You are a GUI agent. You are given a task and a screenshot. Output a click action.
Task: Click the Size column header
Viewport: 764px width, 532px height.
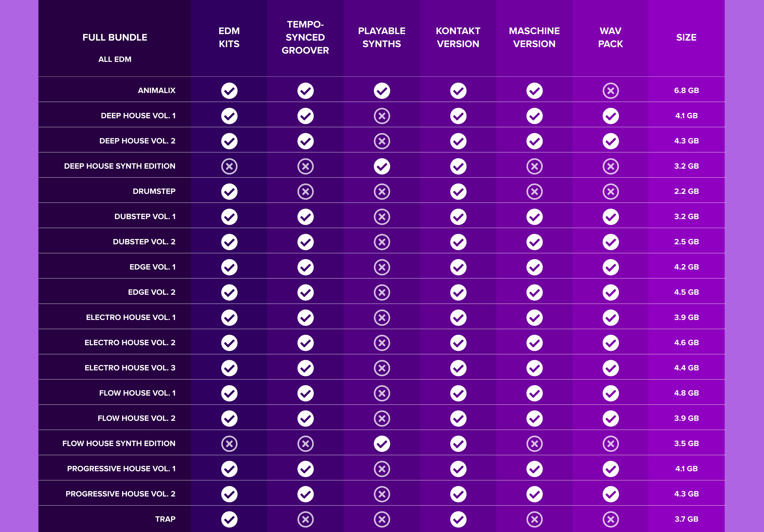(x=686, y=37)
